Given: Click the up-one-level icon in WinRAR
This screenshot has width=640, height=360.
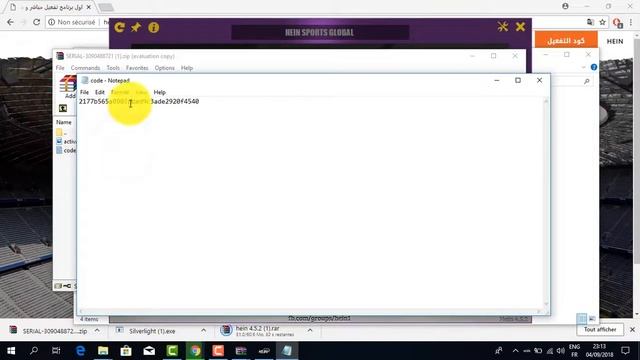Looking at the screenshot, I should 63,108.
